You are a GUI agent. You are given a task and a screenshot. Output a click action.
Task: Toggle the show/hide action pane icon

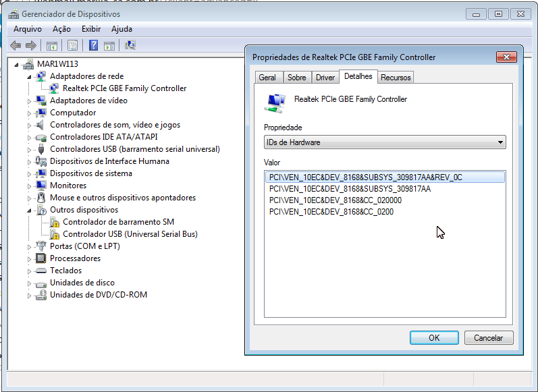(x=109, y=45)
